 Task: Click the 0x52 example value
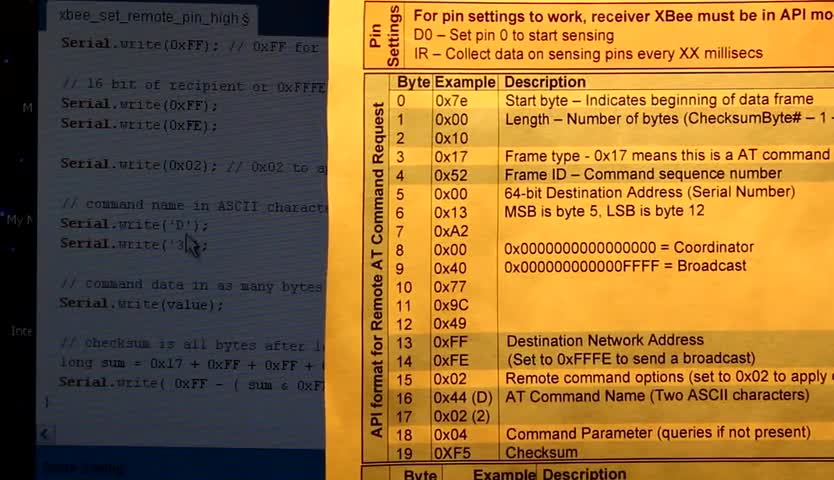pos(451,176)
